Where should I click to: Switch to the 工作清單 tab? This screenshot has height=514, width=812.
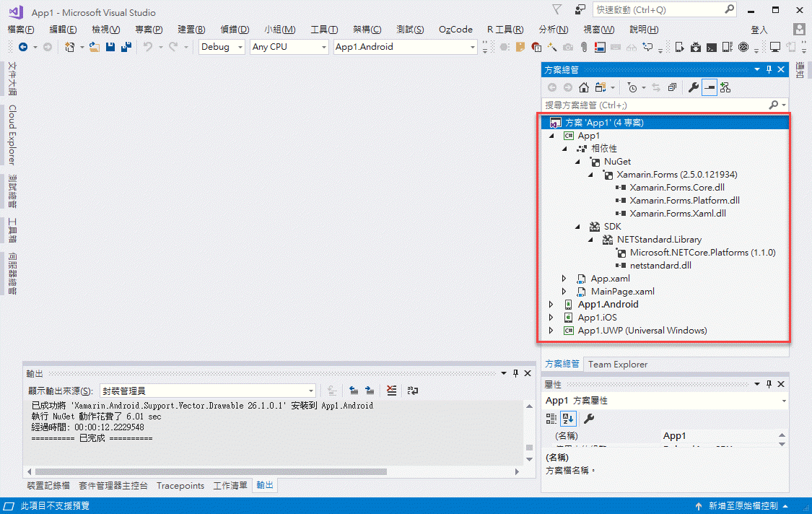[x=230, y=486]
